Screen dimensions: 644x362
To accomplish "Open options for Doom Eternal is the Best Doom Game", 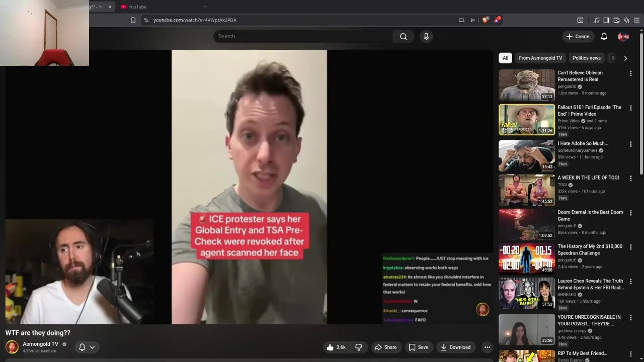I will pos(630,213).
